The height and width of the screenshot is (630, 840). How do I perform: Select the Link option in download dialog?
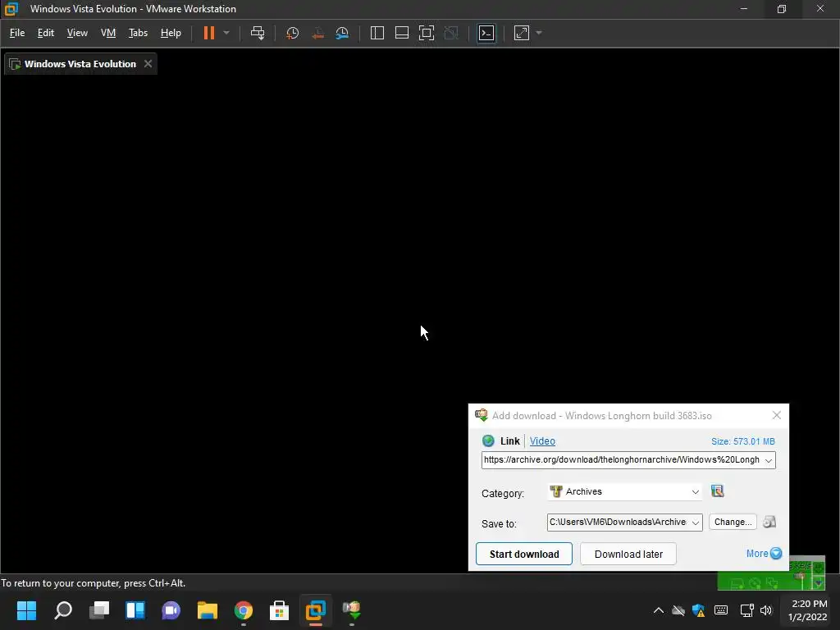[x=509, y=441]
